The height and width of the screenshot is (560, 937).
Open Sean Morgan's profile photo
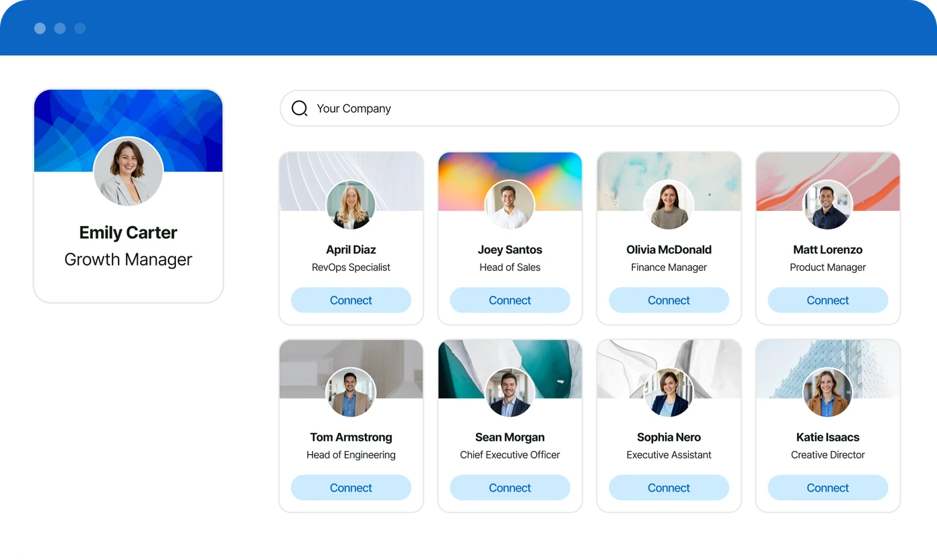(x=510, y=393)
